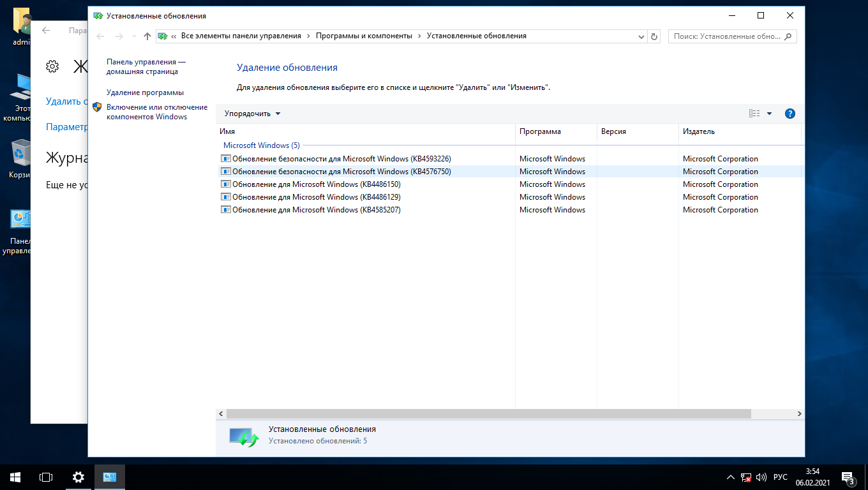Click the icon of update KB4593226
The image size is (868, 490).
226,159
